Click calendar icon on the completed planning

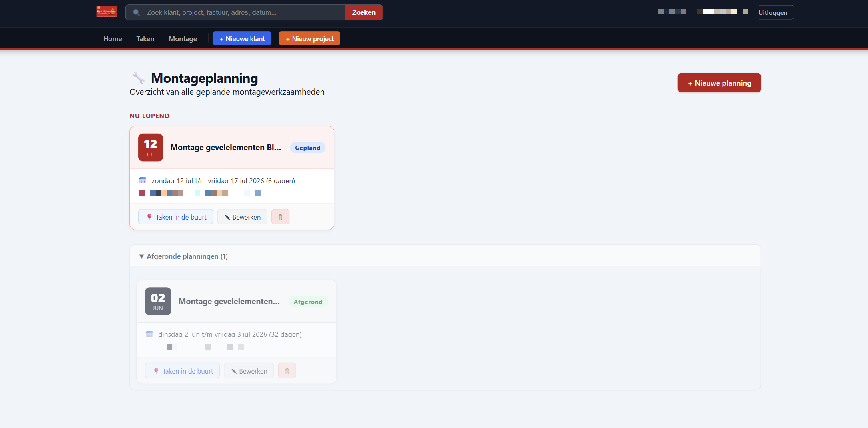point(149,334)
